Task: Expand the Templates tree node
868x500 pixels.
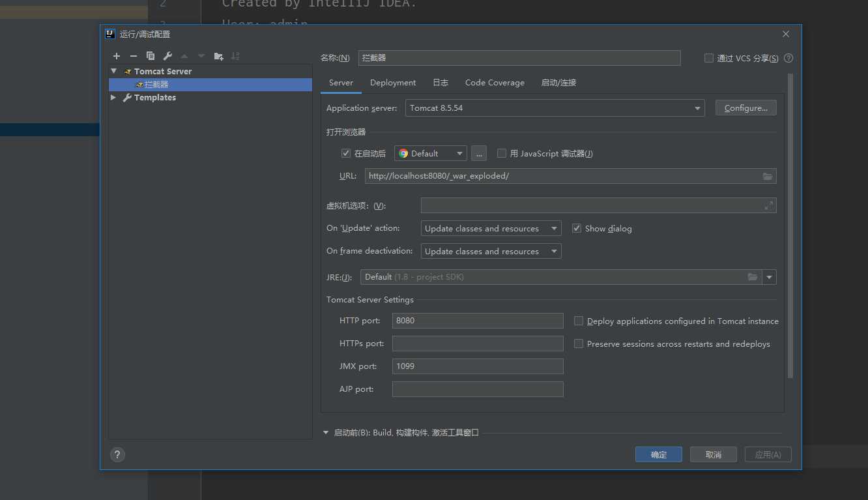Action: [x=114, y=97]
